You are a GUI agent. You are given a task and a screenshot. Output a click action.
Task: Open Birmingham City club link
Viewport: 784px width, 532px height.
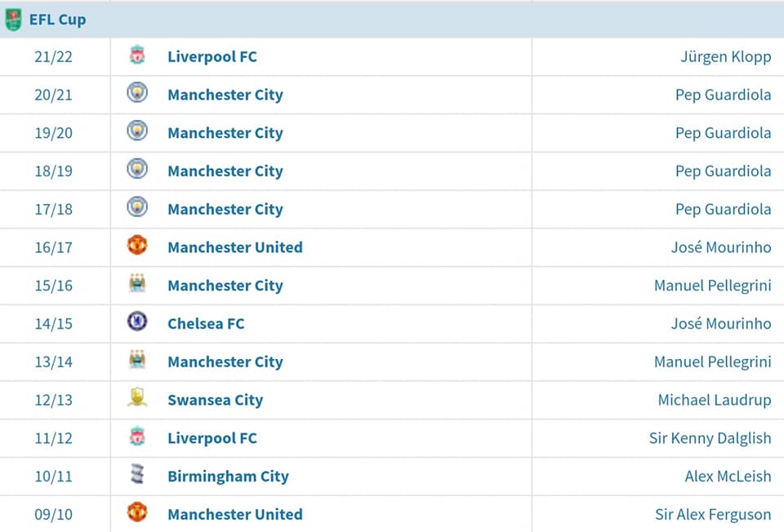[x=228, y=477]
